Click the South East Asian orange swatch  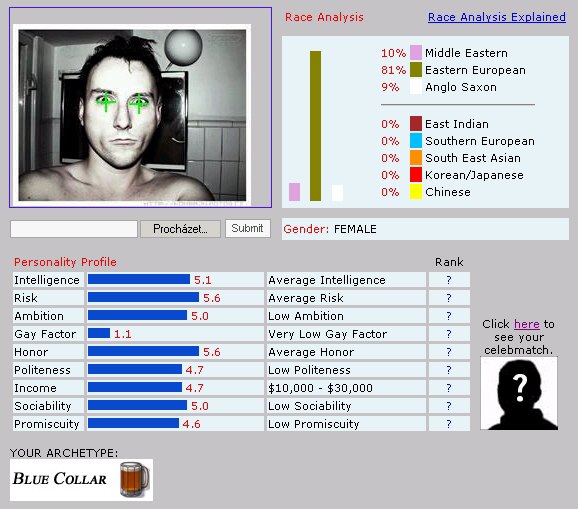pyautogui.click(x=416, y=158)
